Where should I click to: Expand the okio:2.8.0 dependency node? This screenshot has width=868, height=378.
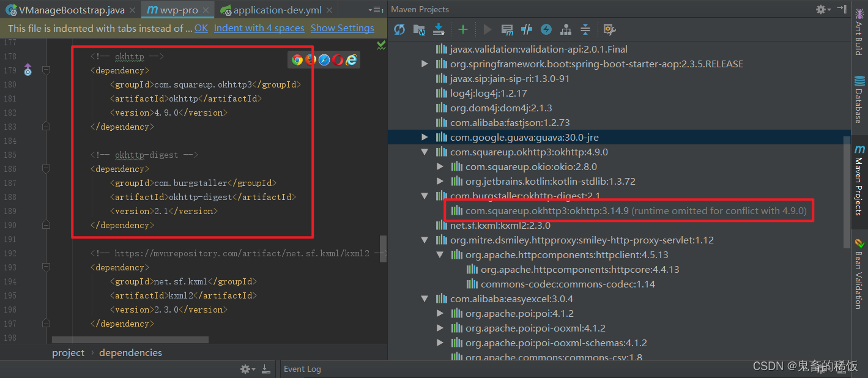click(440, 167)
